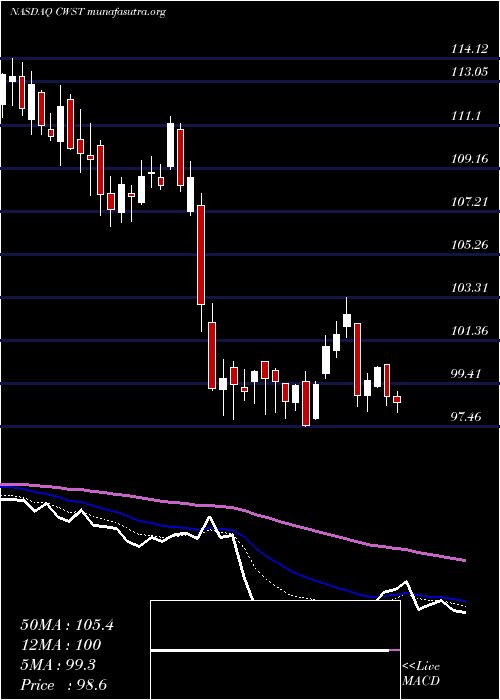Screen dimensions: 500x700
Task: Click the white candle peaking near 103.31
Action: 346,321
